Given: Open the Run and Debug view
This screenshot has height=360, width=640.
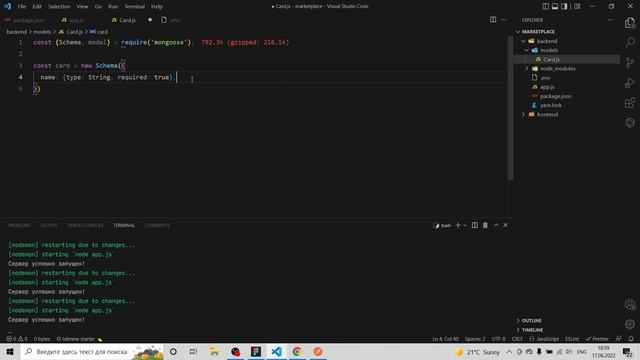Looking at the screenshot, I should tap(630, 82).
